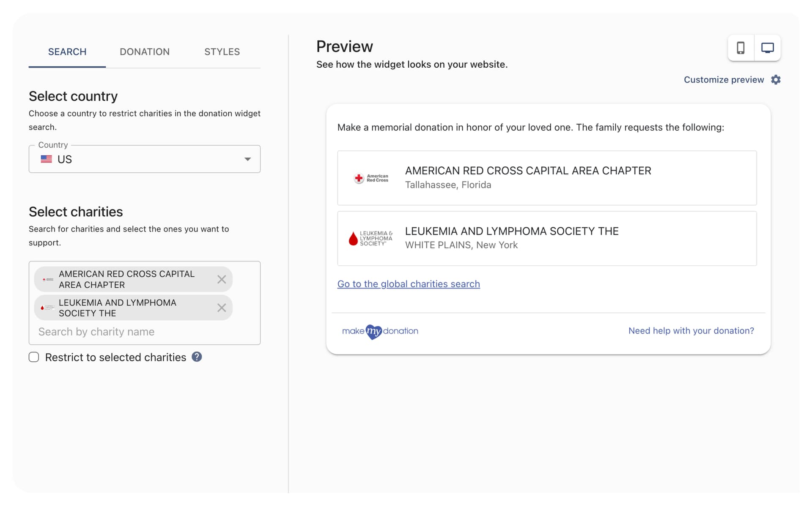This screenshot has width=812, height=506.
Task: Click the makemydonation heart logo
Action: [x=373, y=331]
